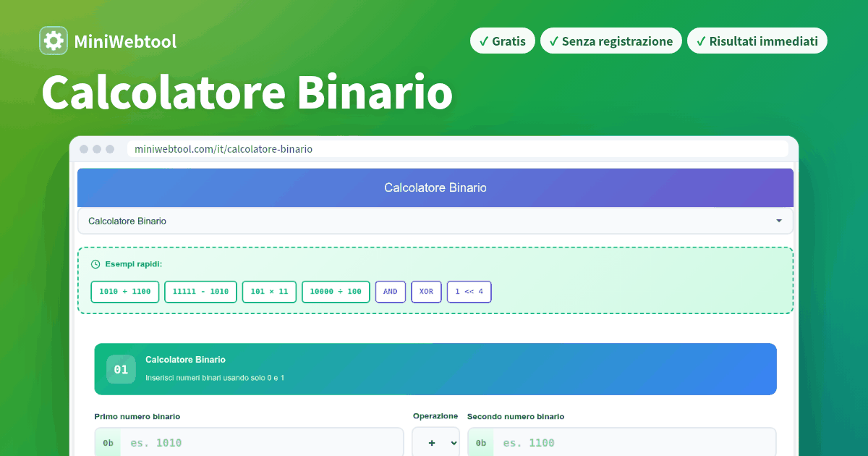
Task: Click the MiniWebtool brand name
Action: coord(125,41)
